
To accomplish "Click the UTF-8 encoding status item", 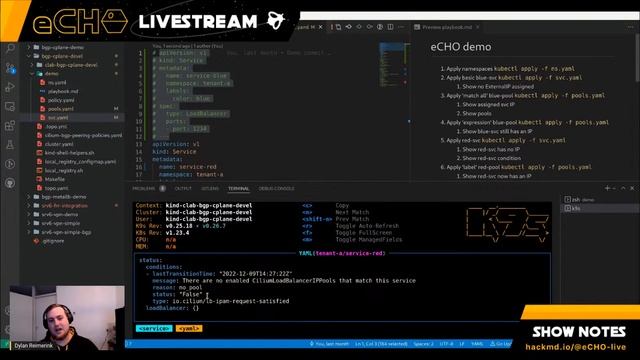I will (x=447, y=344).
